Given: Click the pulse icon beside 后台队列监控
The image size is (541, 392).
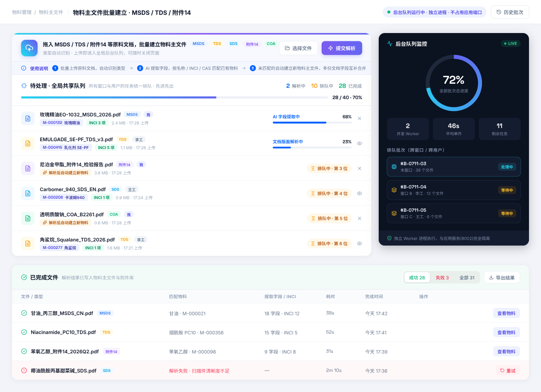Looking at the screenshot, I should (x=390, y=44).
